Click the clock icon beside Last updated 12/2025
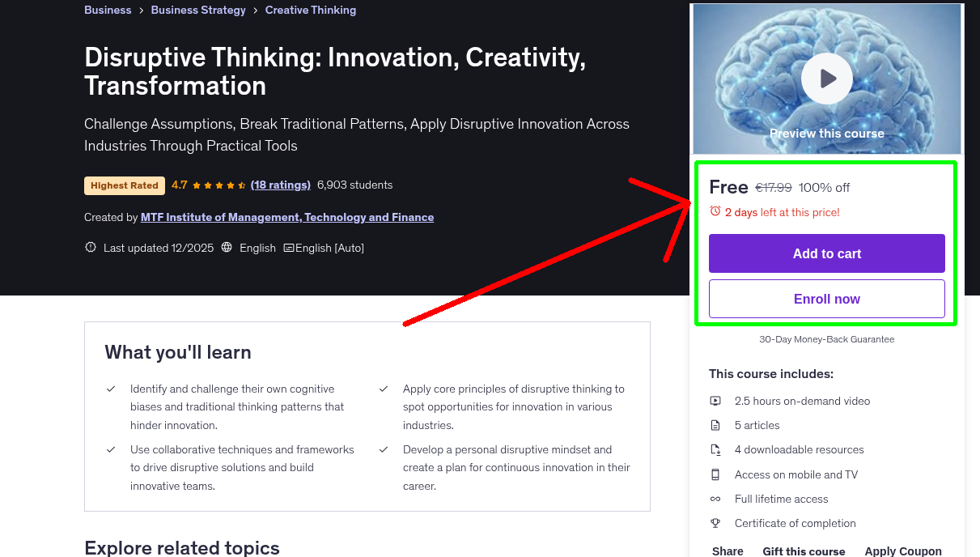 tap(90, 247)
